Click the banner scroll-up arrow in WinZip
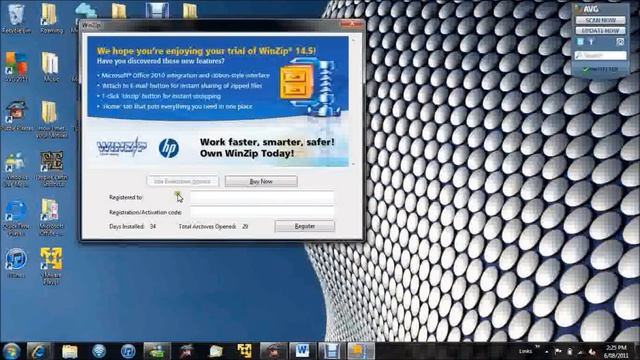Image resolution: width=640 pixels, height=360 pixels. pyautogui.click(x=353, y=40)
